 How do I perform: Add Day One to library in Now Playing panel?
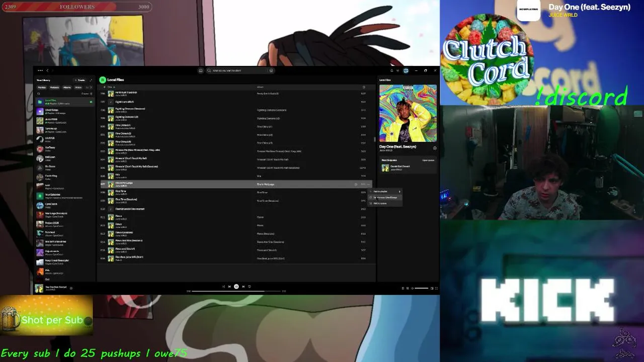tap(435, 148)
